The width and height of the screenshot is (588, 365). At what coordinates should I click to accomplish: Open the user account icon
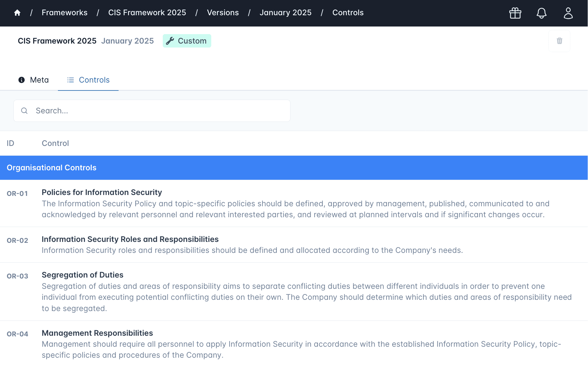(x=568, y=13)
